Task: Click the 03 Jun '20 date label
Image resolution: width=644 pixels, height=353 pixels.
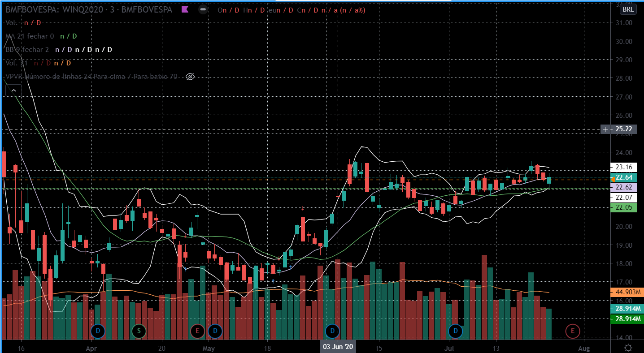Action: tap(337, 347)
